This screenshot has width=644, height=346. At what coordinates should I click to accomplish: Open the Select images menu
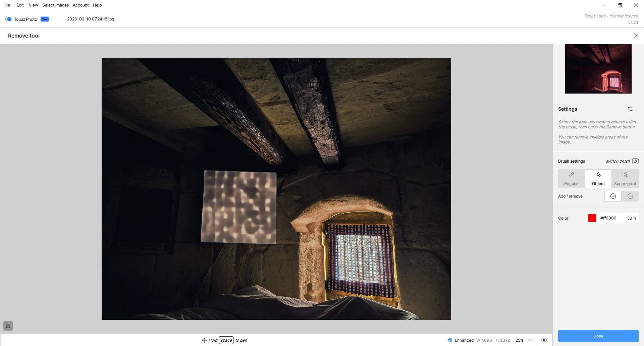[55, 5]
